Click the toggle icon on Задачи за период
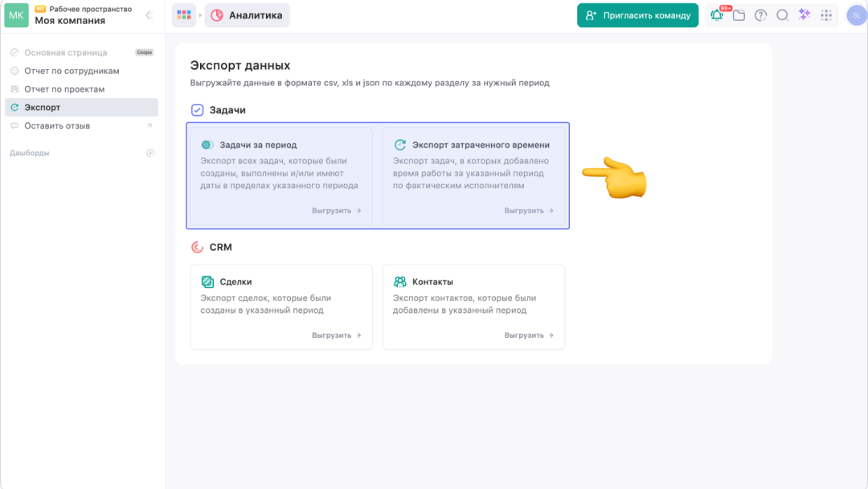The image size is (868, 489). point(207,145)
